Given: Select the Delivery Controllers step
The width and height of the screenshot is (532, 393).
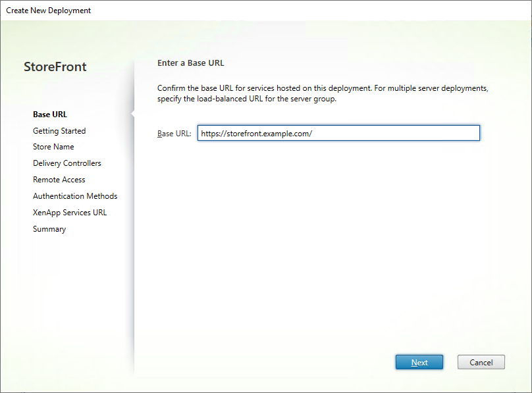Looking at the screenshot, I should pos(66,163).
